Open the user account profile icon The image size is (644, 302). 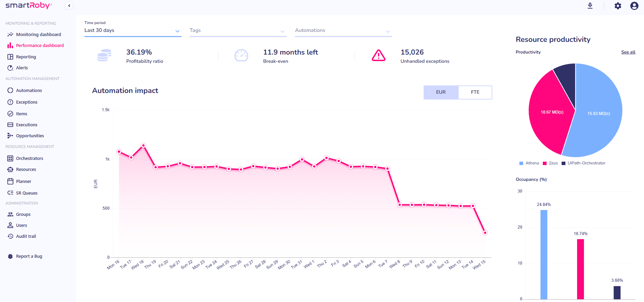634,6
